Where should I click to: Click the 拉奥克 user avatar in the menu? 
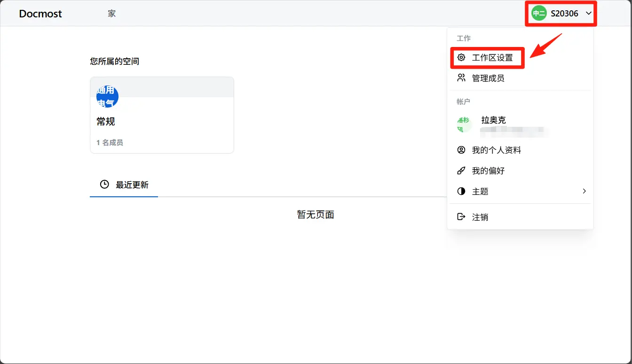point(464,124)
